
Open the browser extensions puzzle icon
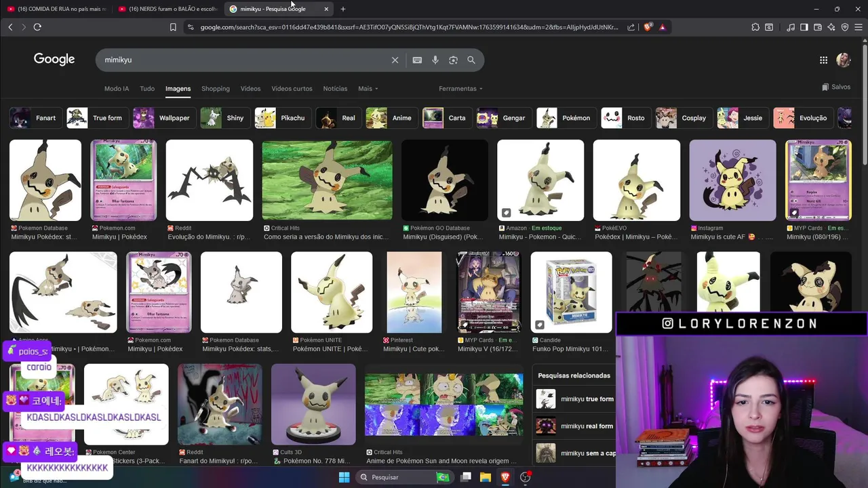click(x=755, y=27)
